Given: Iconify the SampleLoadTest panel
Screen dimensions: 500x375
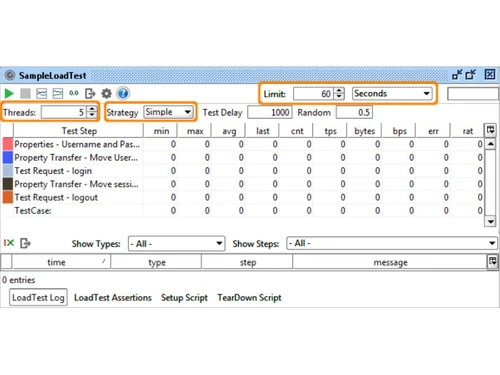Looking at the screenshot, I should (x=457, y=75).
